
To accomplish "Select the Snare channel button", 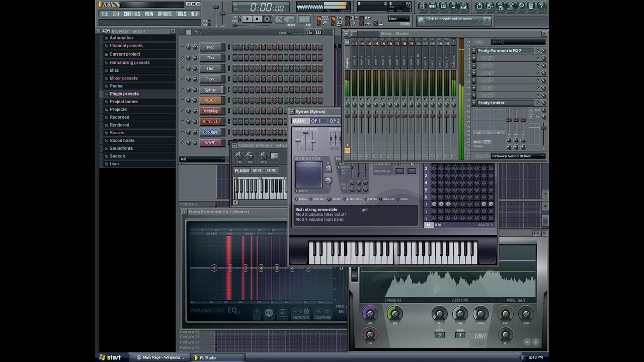I will tap(210, 79).
